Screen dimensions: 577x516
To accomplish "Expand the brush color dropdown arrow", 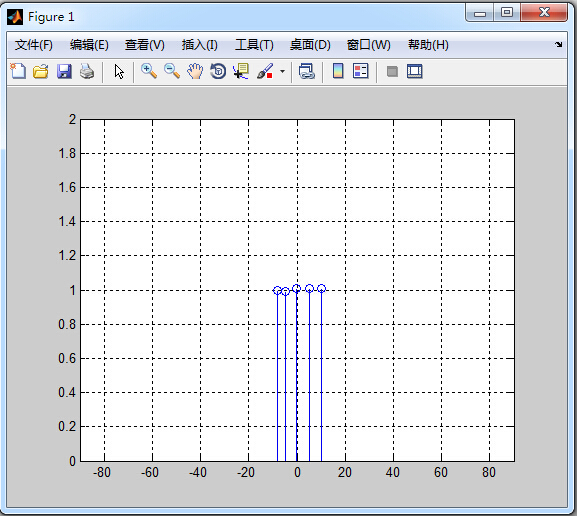I will (282, 71).
